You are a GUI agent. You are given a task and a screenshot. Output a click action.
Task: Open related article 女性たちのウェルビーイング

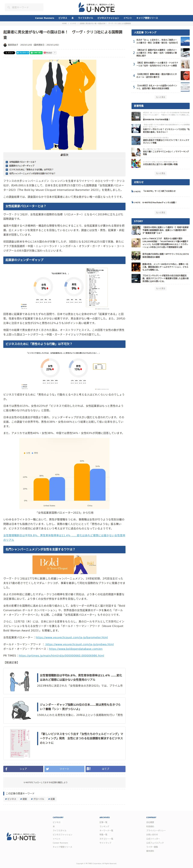point(64,743)
